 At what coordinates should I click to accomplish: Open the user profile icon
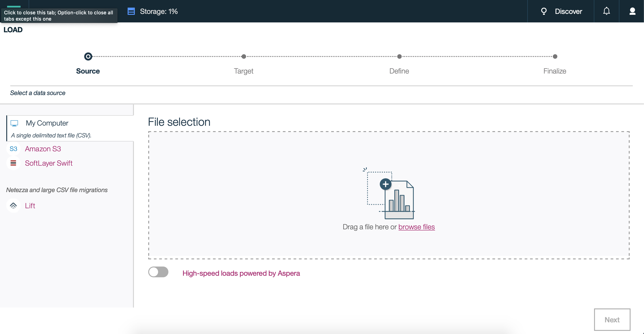click(632, 11)
